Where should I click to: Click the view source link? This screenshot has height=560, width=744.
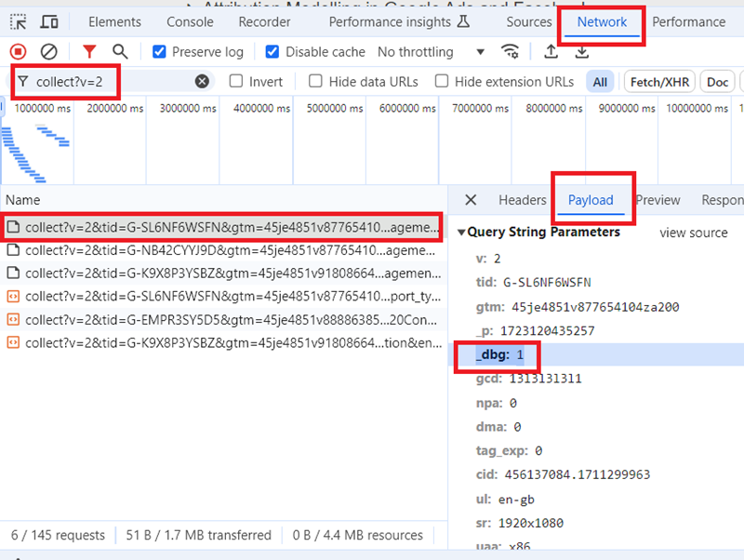click(693, 233)
